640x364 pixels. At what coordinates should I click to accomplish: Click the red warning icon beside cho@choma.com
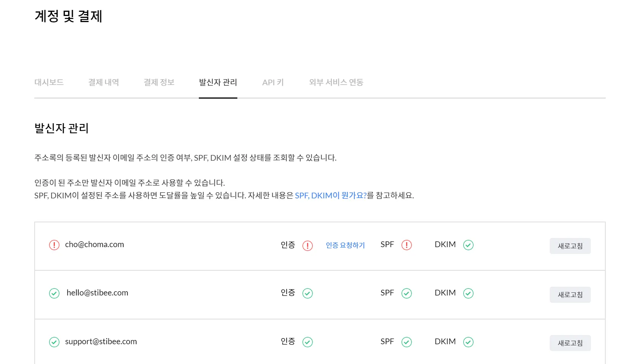[x=54, y=245]
